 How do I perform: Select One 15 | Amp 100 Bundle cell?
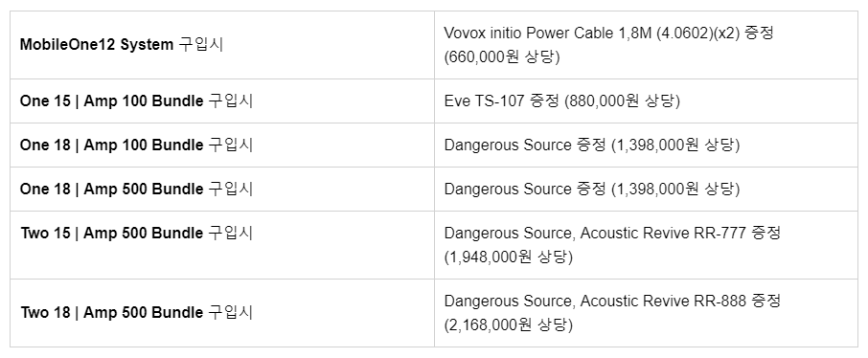pos(222,101)
